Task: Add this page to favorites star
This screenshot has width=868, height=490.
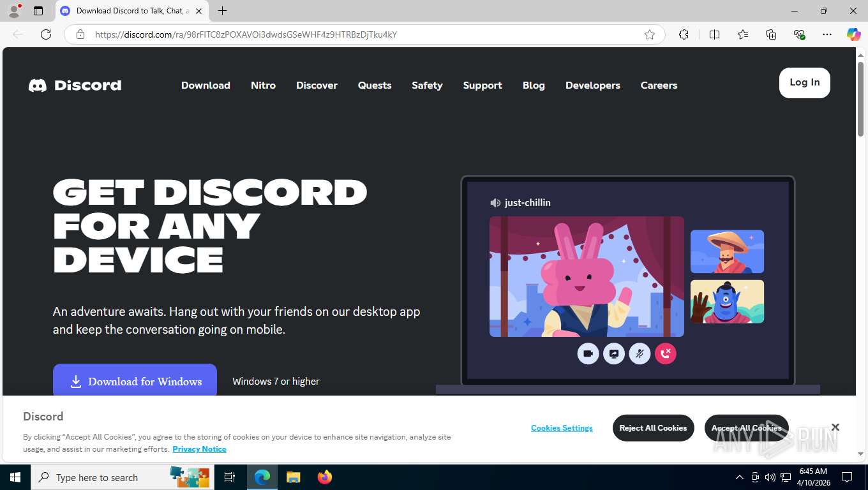Action: pyautogui.click(x=650, y=34)
